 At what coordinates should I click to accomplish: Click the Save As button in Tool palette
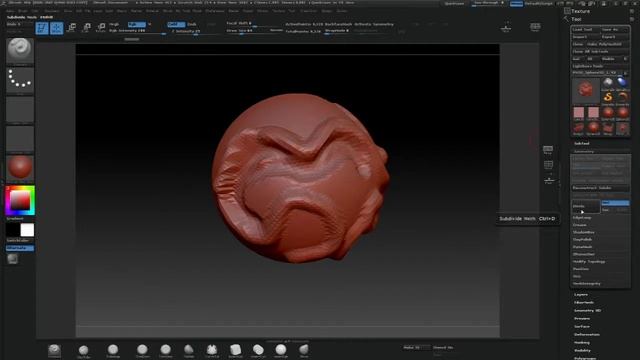pos(615,29)
